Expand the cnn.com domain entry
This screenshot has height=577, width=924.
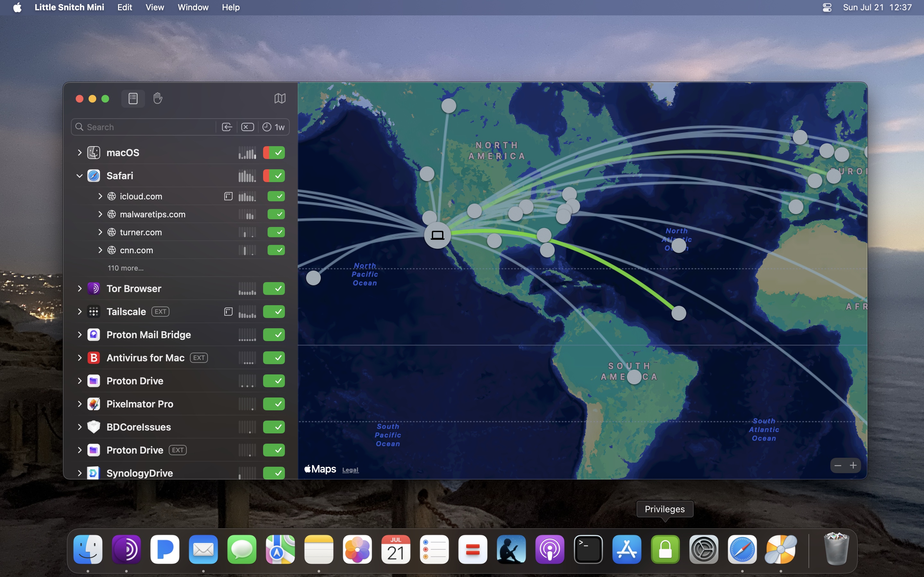click(x=100, y=250)
